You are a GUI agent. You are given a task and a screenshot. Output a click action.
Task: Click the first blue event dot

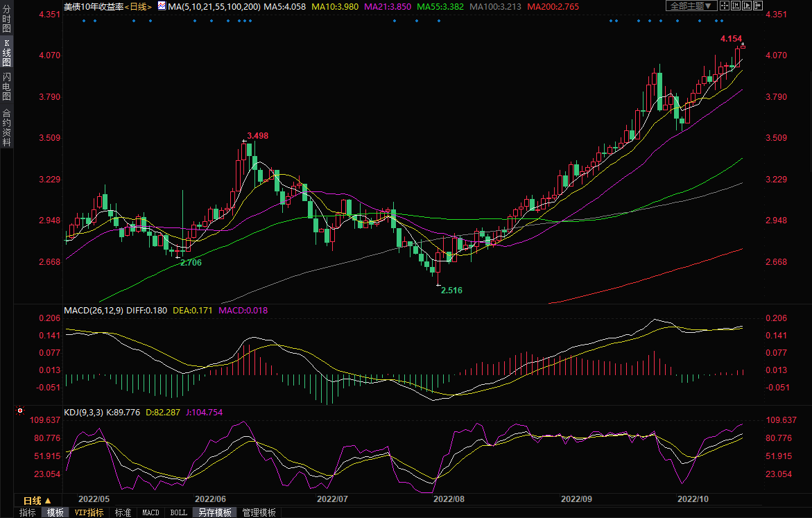[83, 20]
